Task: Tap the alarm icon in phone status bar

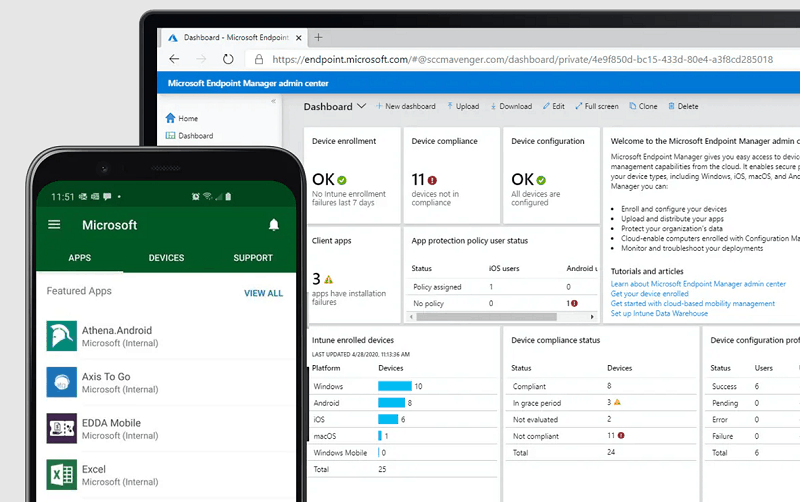Action: tap(195, 196)
